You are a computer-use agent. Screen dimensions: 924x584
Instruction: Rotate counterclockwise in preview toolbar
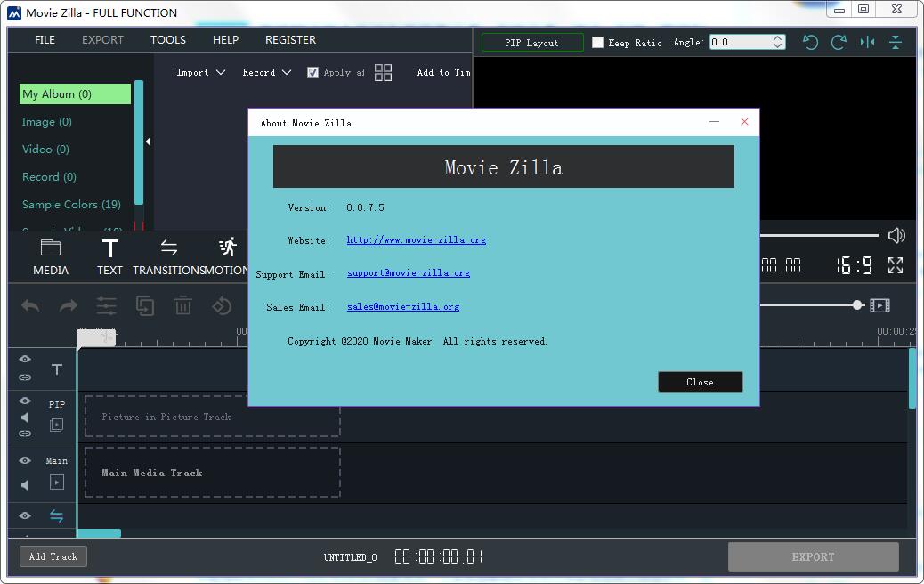[811, 42]
